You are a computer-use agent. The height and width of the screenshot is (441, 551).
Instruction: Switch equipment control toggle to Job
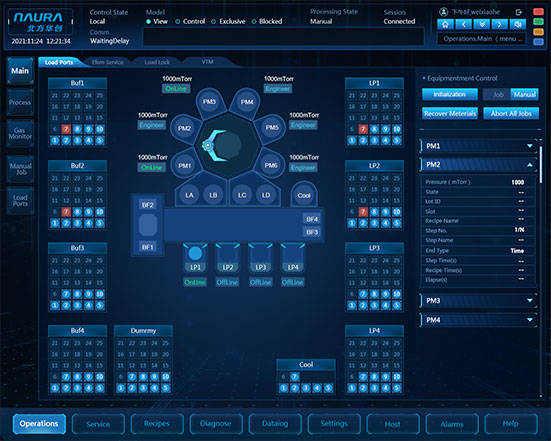pyautogui.click(x=497, y=94)
